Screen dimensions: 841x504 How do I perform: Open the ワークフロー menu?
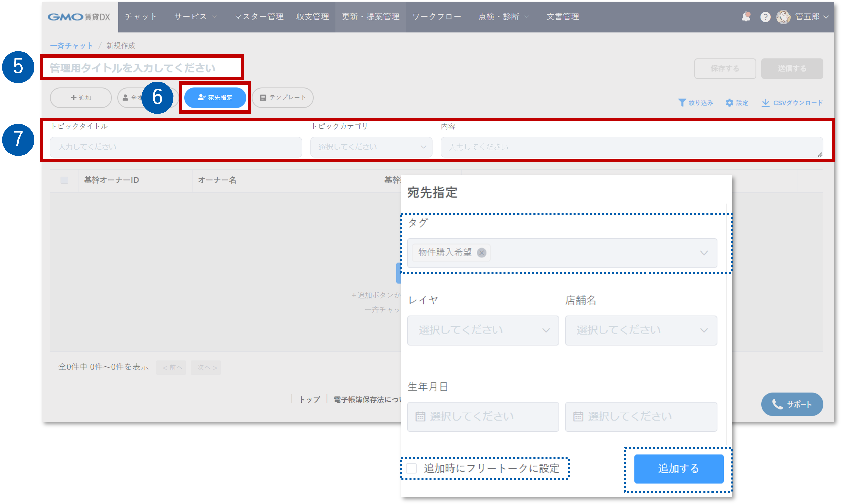click(436, 17)
